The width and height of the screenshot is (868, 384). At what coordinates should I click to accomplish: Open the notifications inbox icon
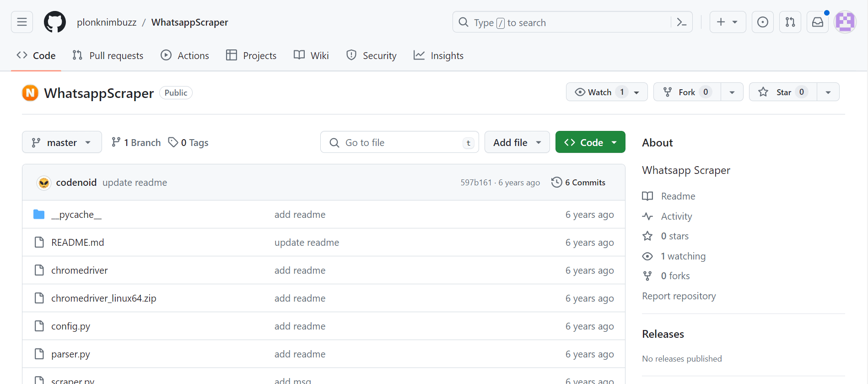[818, 22]
